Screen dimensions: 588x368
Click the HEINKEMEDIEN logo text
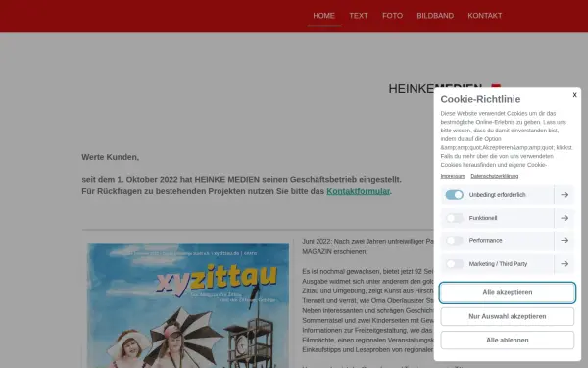(411, 89)
